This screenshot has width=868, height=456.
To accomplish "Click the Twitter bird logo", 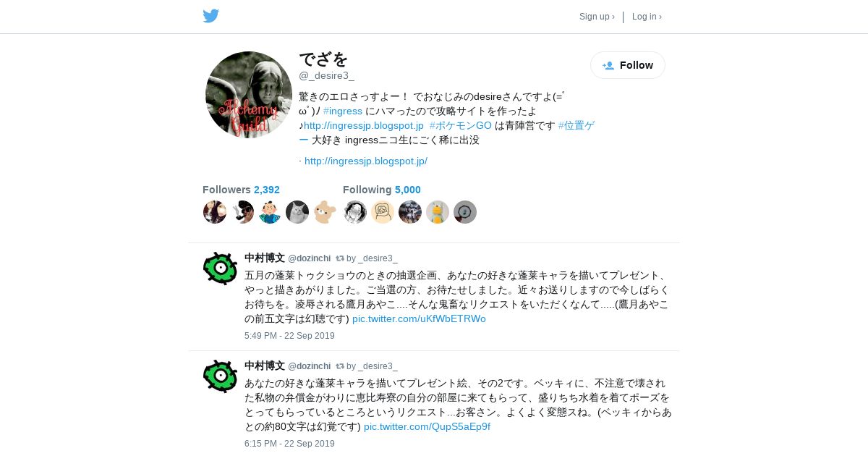I will [x=210, y=16].
